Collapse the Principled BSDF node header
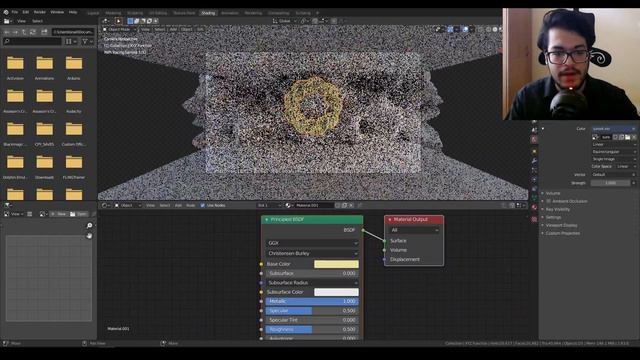Viewport: 640px width, 360px height. [267, 220]
